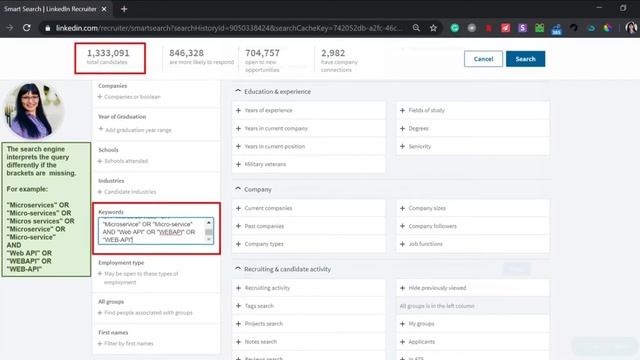Screen dimensions: 640x360
Task: Add Hide previously viewed filter
Action: click(x=473, y=288)
